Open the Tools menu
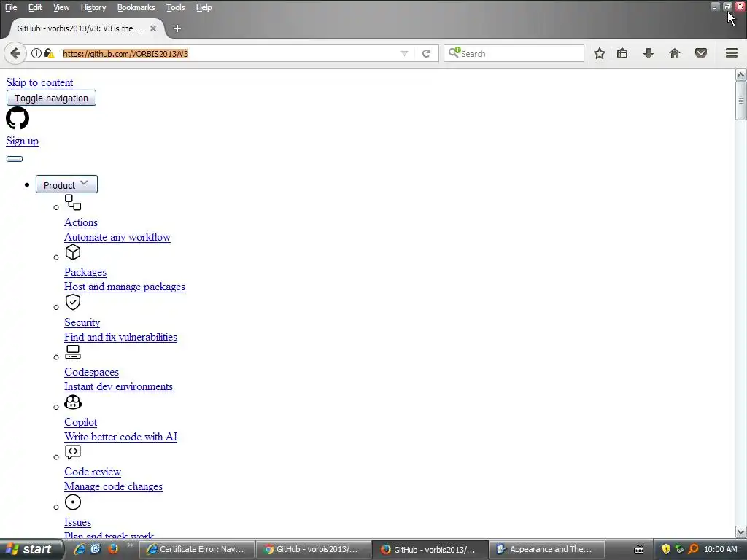The width and height of the screenshot is (747, 560). click(175, 7)
